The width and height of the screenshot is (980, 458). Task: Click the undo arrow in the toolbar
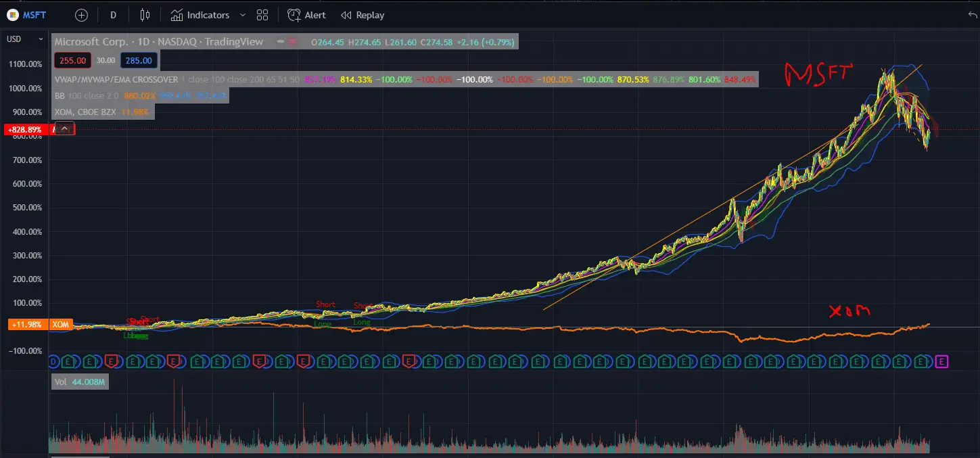tap(973, 15)
